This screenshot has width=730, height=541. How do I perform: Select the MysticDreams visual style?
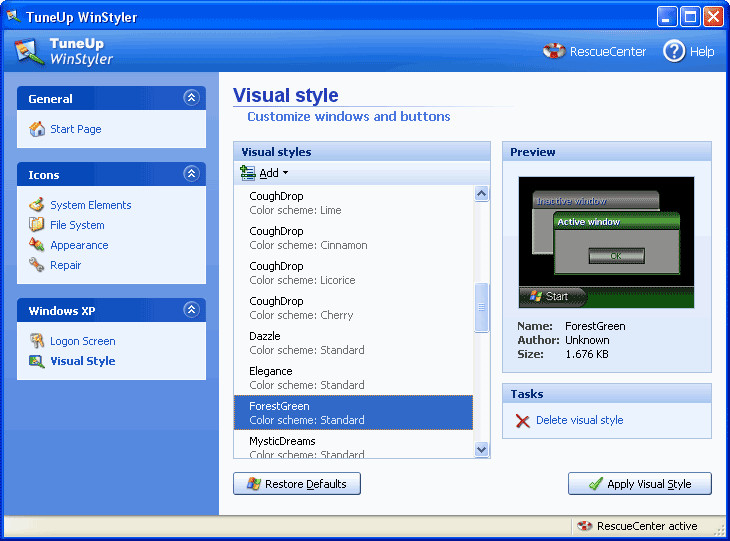(353, 445)
